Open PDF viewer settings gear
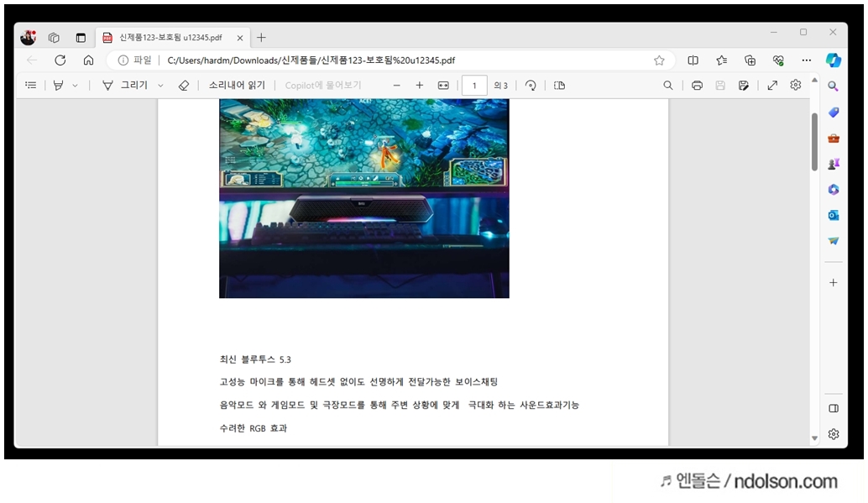 [x=796, y=86]
